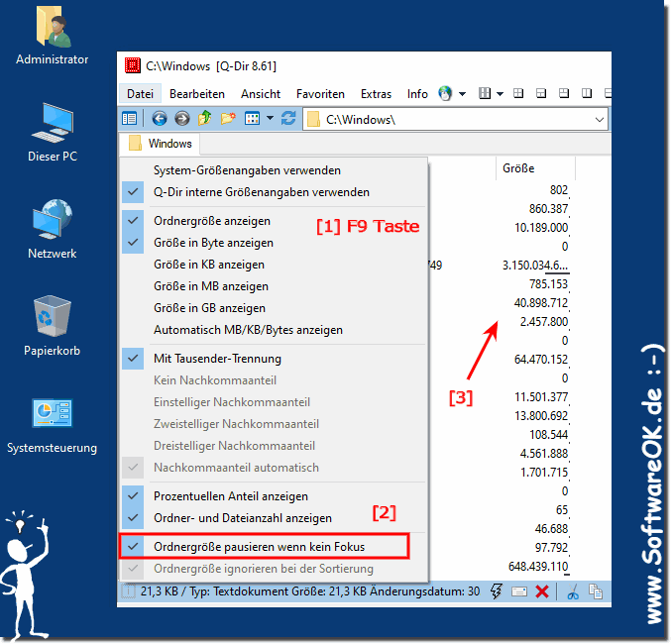Open the Netzwerk desktop icon
671x644 pixels.
point(53,220)
